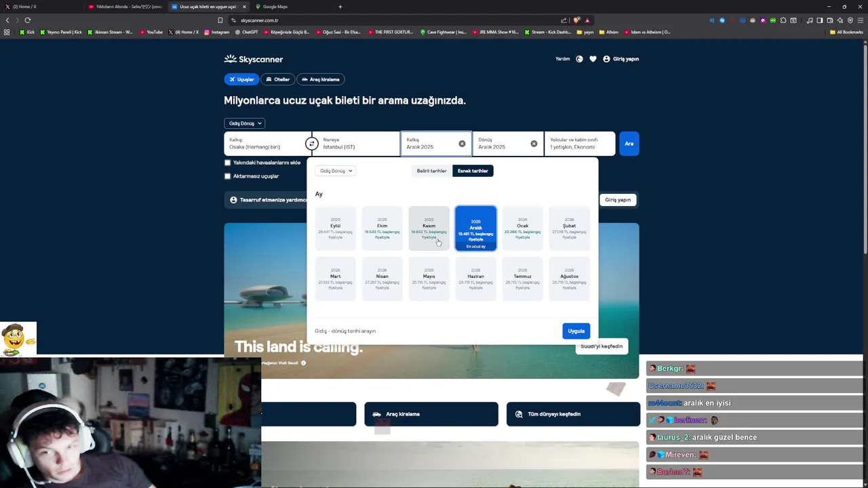Click Uygula to apply dates
Screen dimensions: 868x488
(576, 331)
